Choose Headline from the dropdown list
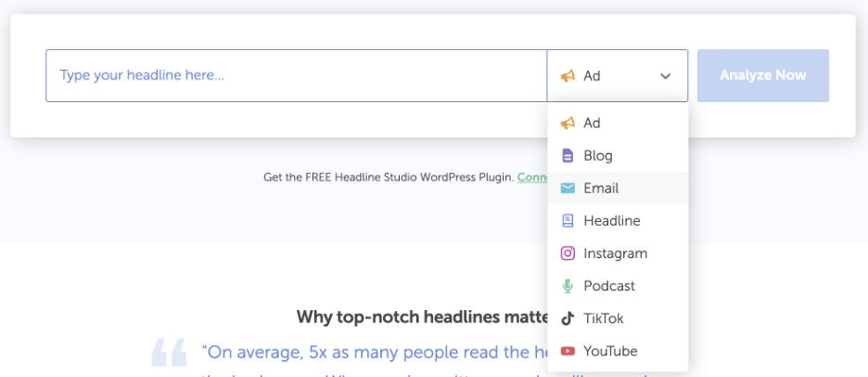The height and width of the screenshot is (377, 868). point(618,221)
